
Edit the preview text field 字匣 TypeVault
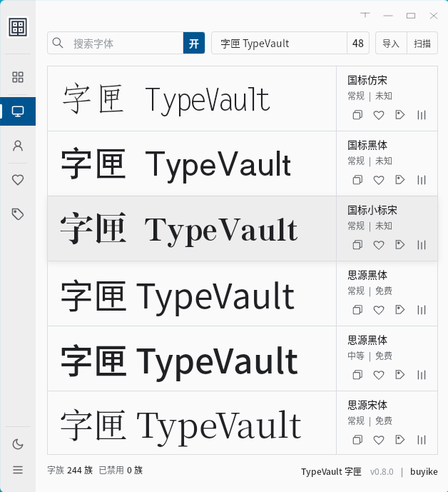(x=280, y=43)
